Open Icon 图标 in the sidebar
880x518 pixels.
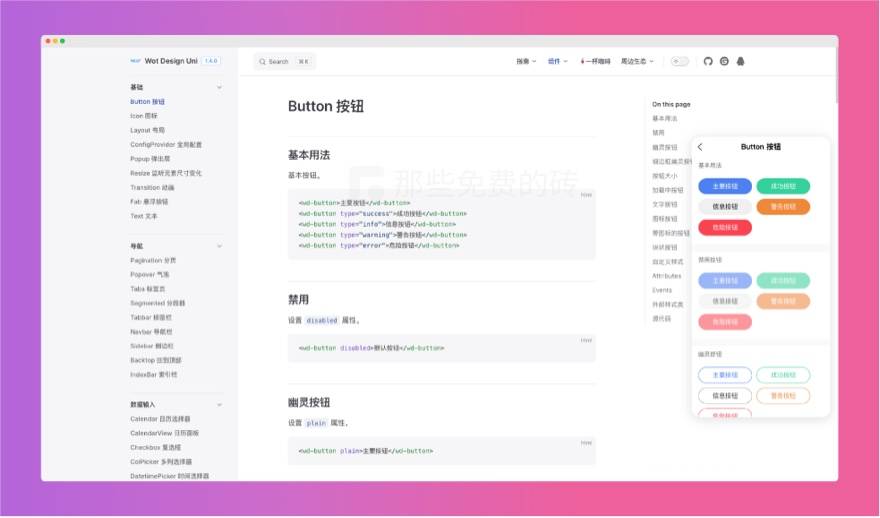(x=144, y=116)
